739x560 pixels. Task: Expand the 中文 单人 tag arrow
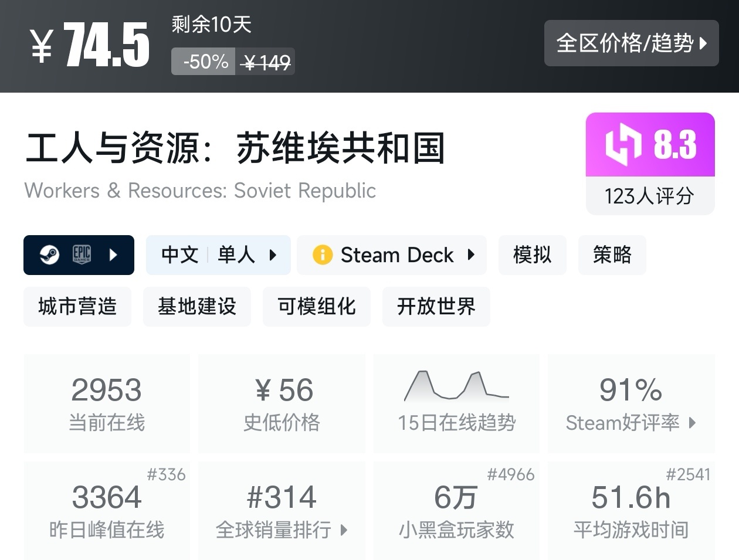[x=273, y=255]
